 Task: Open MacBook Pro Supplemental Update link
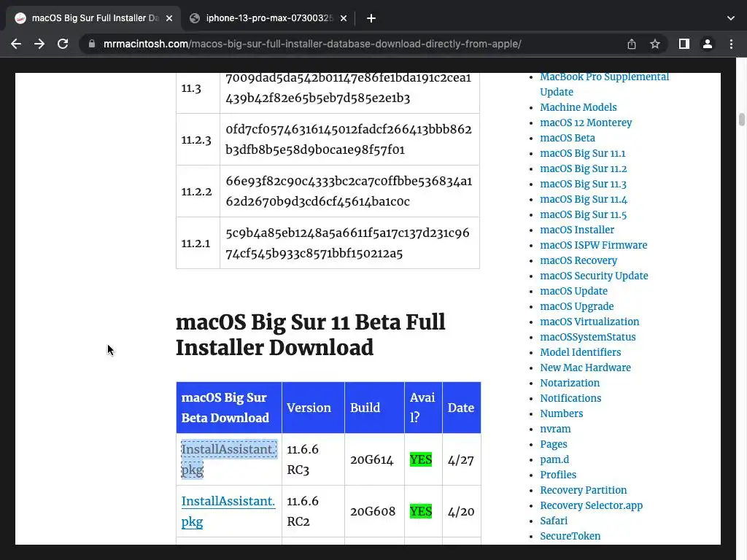[604, 85]
